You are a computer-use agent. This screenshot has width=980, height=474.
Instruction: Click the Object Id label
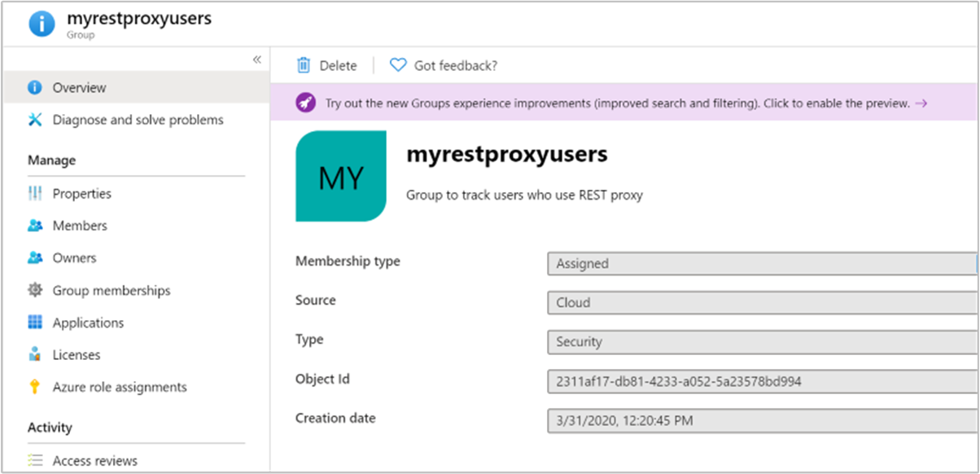(322, 379)
